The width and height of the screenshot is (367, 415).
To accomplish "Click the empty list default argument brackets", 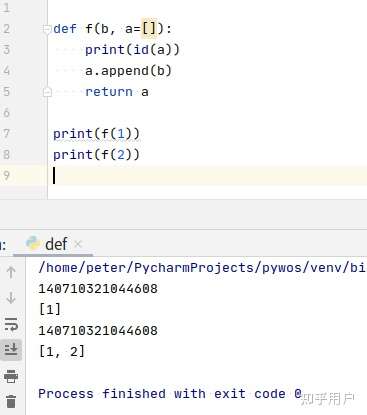I will pos(149,29).
